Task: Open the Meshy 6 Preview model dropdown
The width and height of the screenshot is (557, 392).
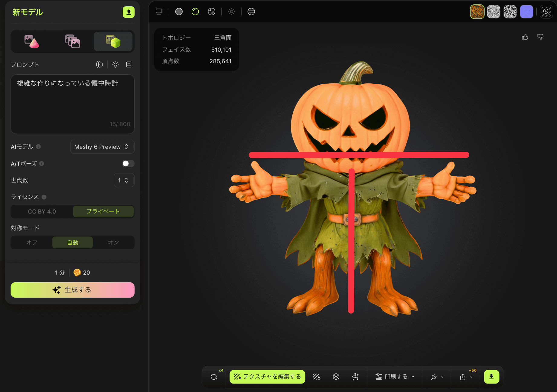Action: pos(102,147)
